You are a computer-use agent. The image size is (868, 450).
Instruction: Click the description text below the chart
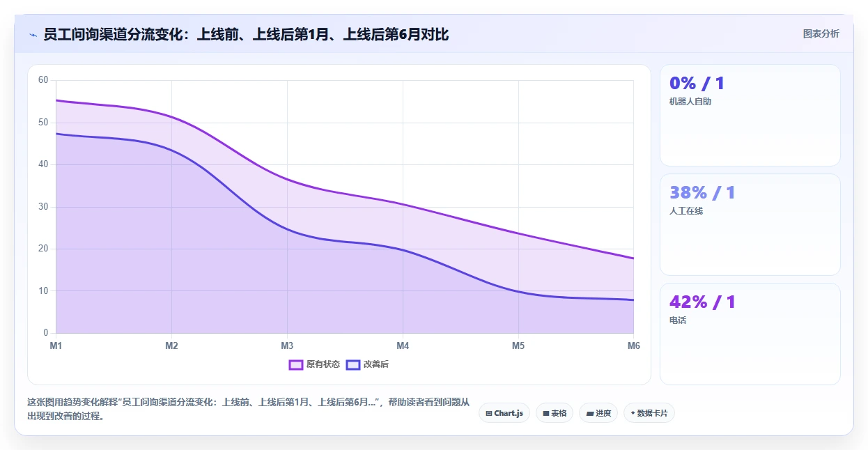click(x=248, y=410)
